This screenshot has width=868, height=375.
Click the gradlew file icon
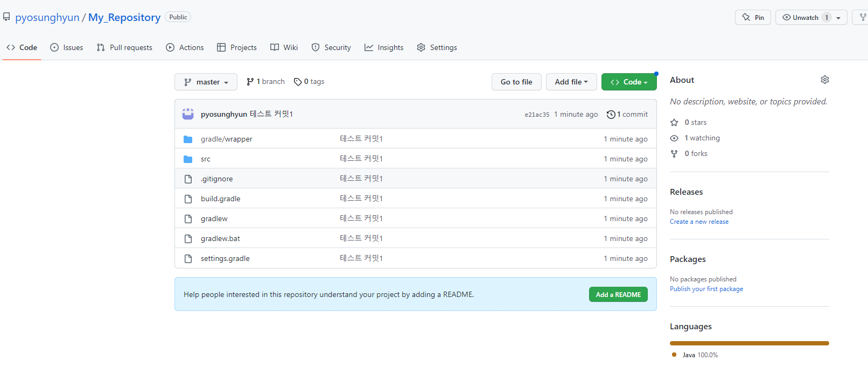coord(188,219)
